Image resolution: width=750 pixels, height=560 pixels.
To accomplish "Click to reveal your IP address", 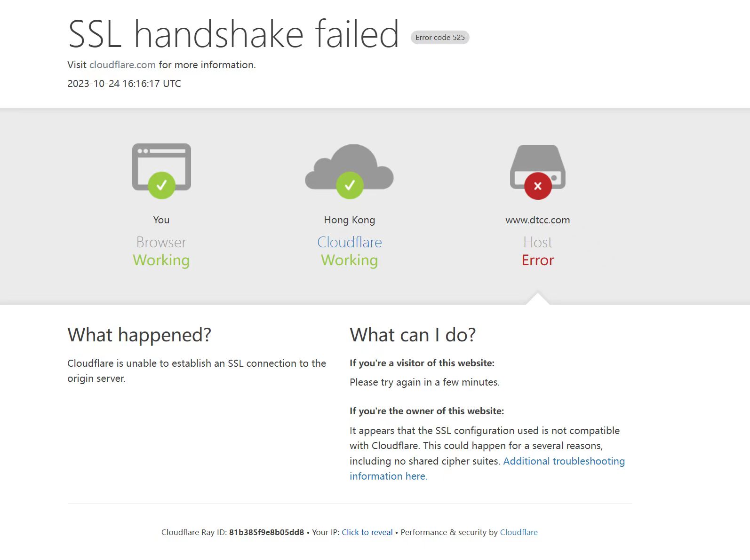I will (x=367, y=532).
